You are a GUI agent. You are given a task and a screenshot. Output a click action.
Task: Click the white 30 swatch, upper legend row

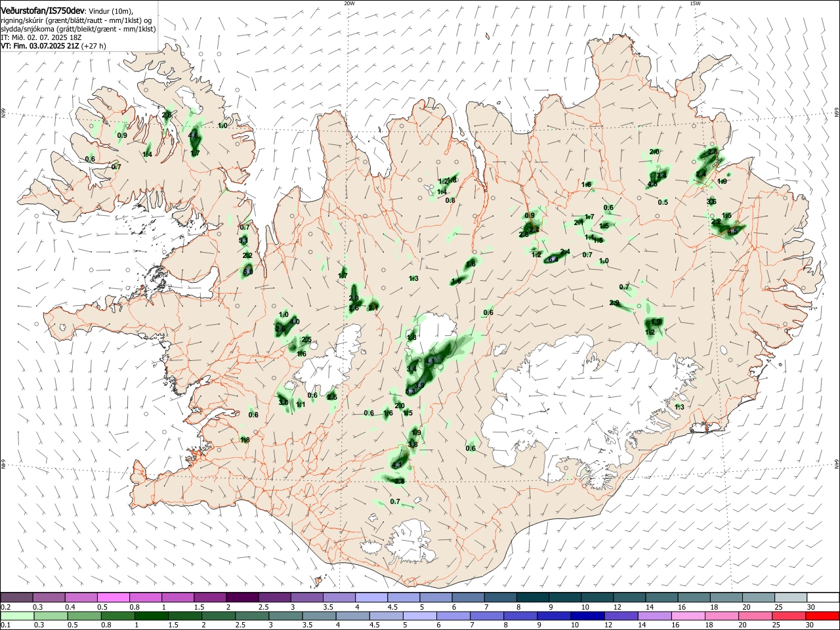822,597
